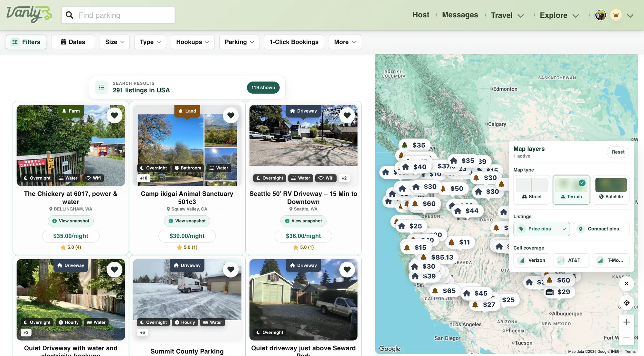Screen dimensions: 644x356
Task: Expand the account menu chevron
Action: point(630,15)
